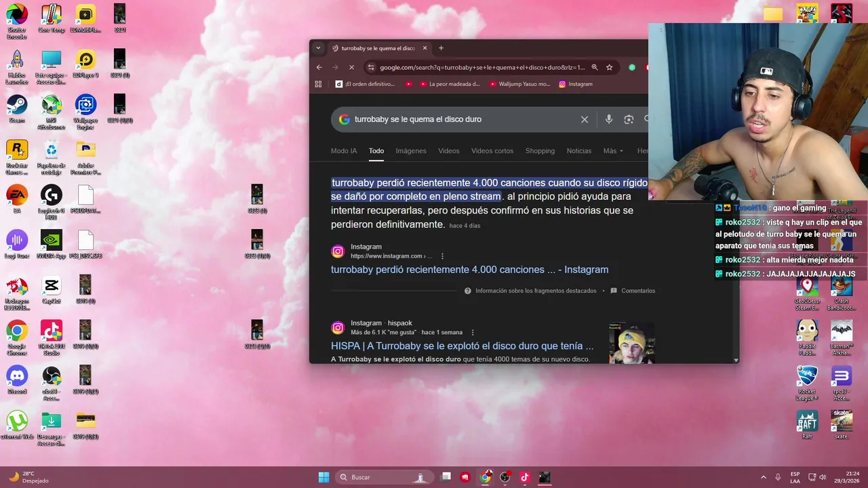Open Videos cortos search tab
This screenshot has width=868, height=488.
pyautogui.click(x=492, y=151)
